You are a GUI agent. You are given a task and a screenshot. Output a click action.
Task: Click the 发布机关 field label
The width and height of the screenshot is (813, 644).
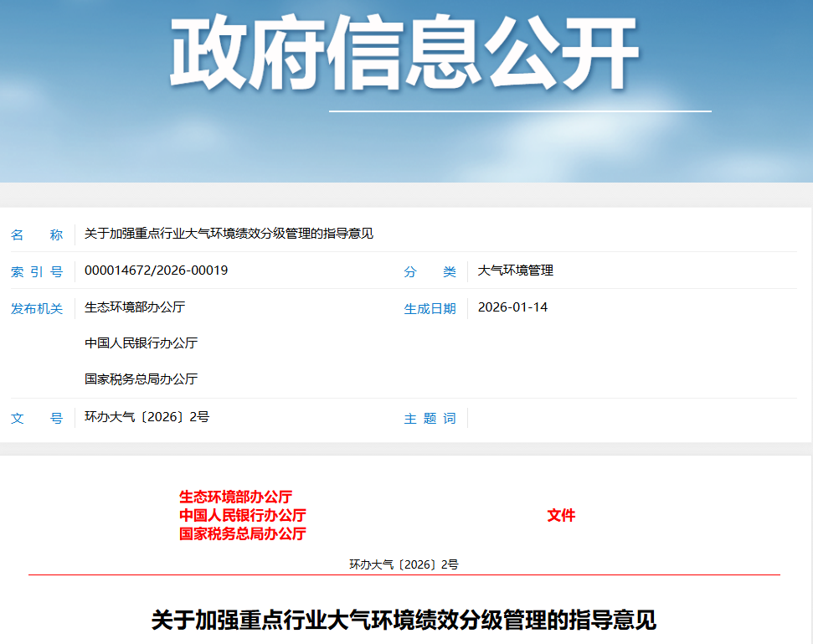[x=37, y=307]
